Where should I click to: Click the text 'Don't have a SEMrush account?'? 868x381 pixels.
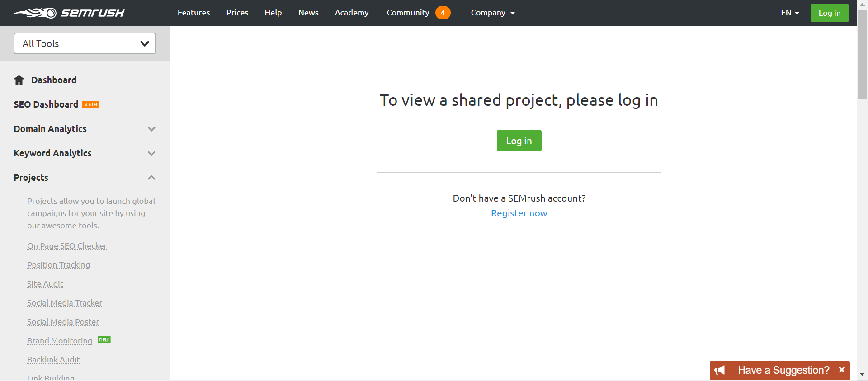click(519, 198)
